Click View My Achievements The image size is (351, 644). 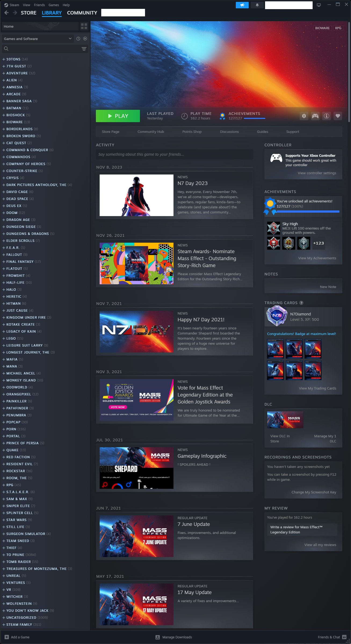[317, 258]
